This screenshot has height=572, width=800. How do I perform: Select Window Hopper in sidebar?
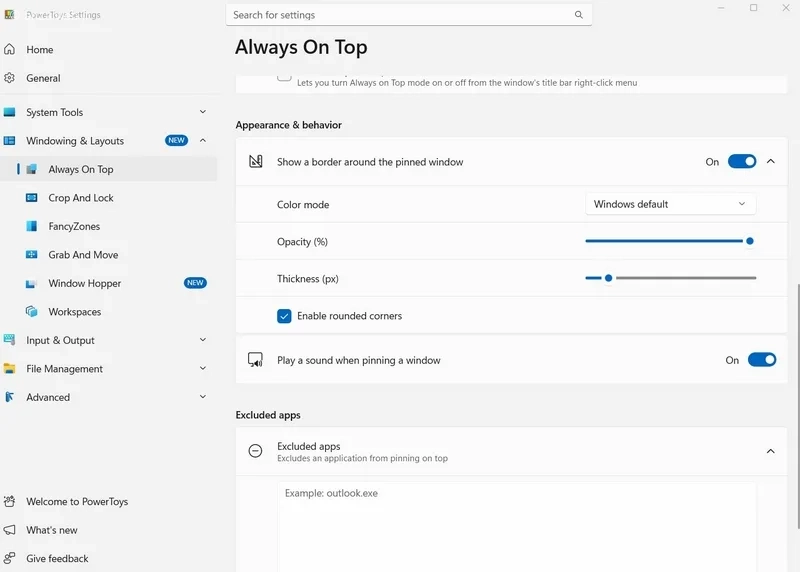tap(108, 283)
